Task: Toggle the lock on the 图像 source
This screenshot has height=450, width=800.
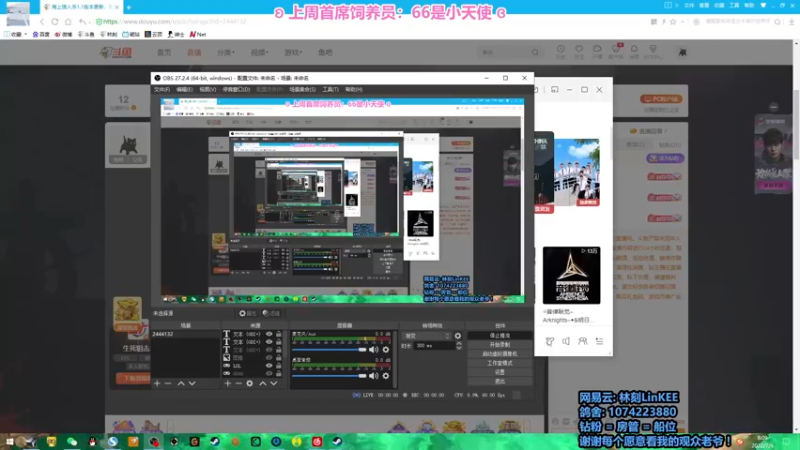Action: (279, 358)
